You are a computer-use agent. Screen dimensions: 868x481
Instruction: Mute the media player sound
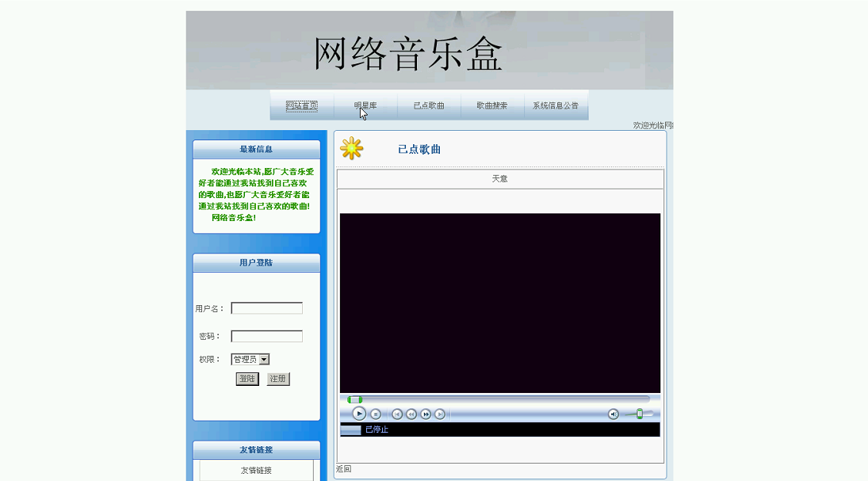[613, 414]
